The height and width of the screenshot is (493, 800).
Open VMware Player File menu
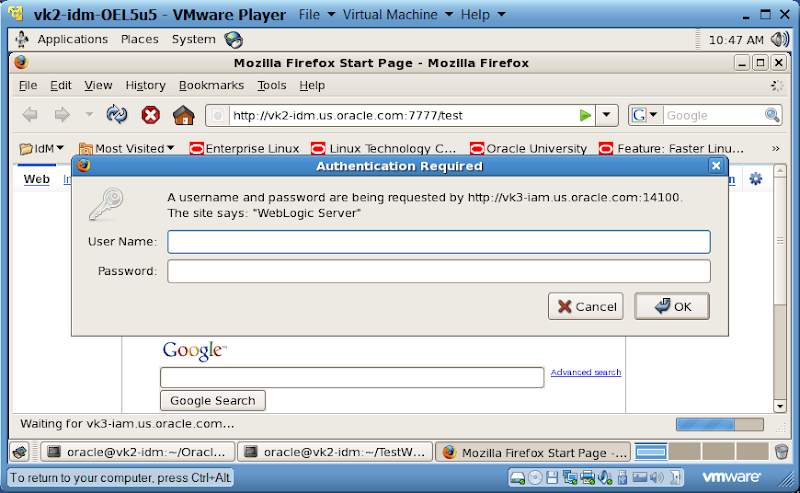(317, 14)
